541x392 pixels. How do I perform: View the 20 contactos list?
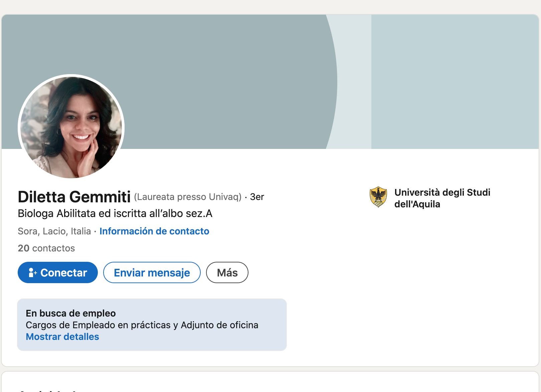pyautogui.click(x=46, y=248)
